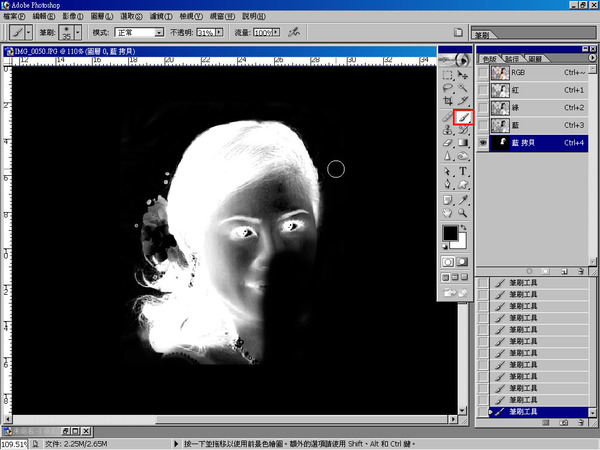Select the Rectangular Marquee tool

point(448,74)
